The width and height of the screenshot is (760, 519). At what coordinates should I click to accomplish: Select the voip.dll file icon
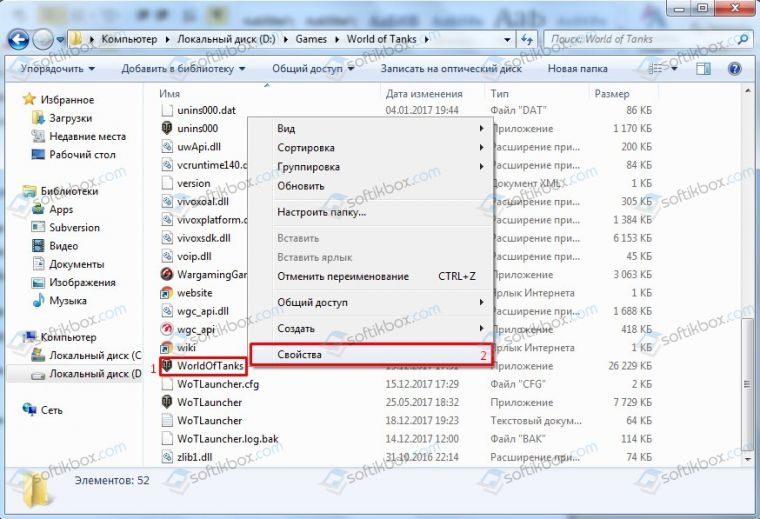coord(167,256)
